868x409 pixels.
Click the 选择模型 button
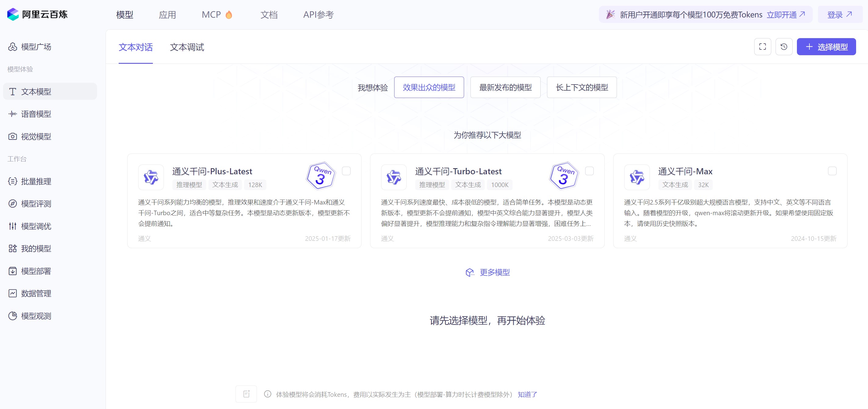coord(826,46)
